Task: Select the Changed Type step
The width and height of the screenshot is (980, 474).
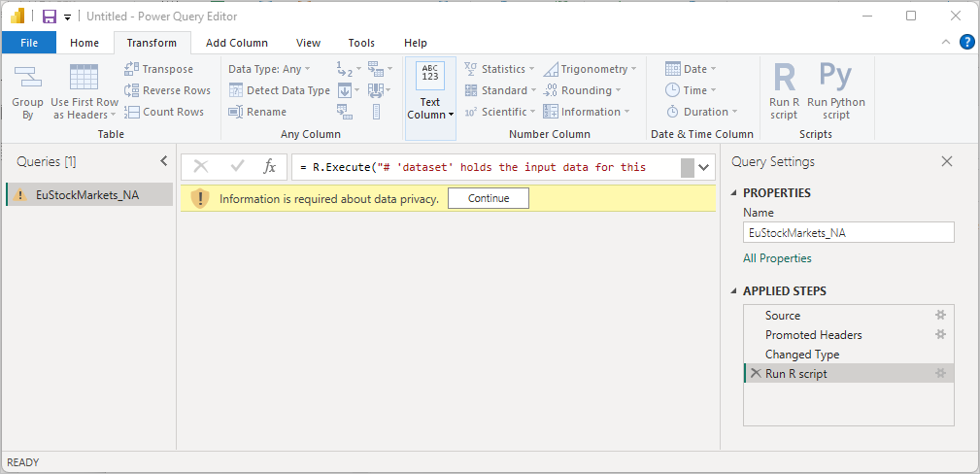Action: [x=848, y=354]
